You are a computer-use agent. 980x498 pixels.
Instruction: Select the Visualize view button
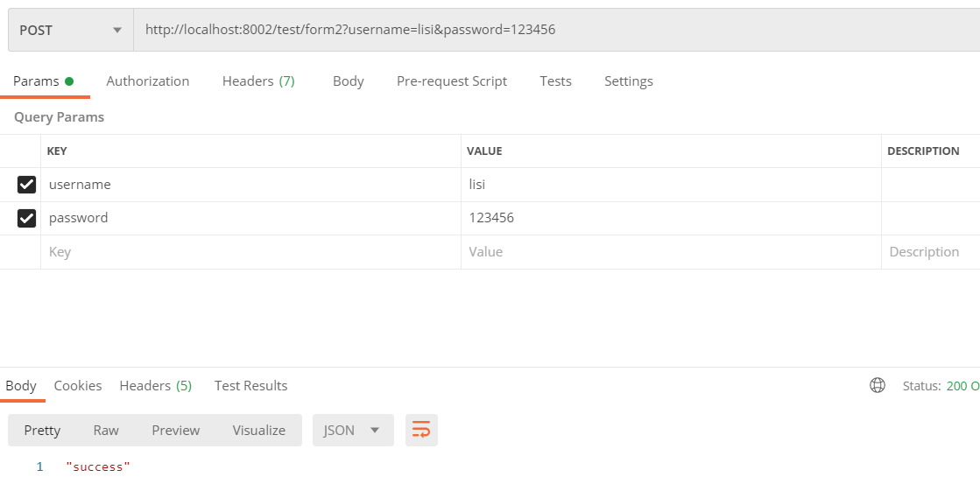[x=258, y=430]
